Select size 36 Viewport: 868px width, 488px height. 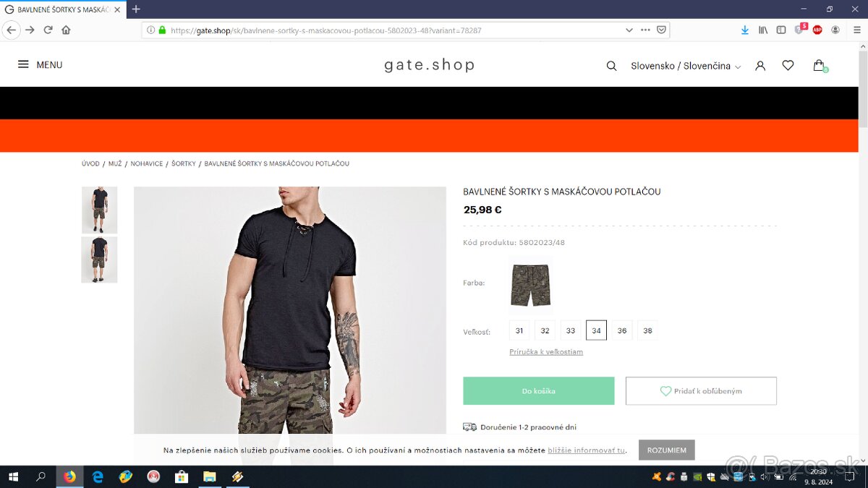click(x=622, y=330)
